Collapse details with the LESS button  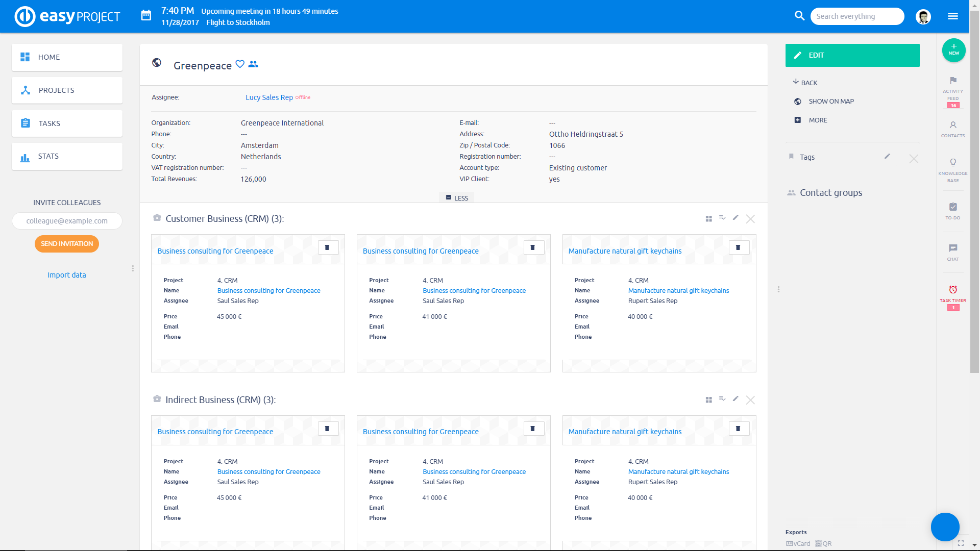point(457,198)
